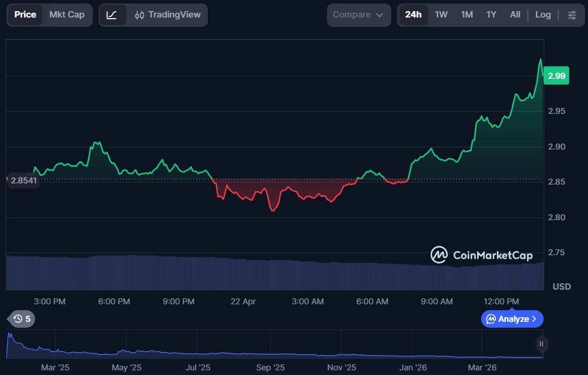
Task: Open chart settings sliders icon
Action: [x=572, y=15]
